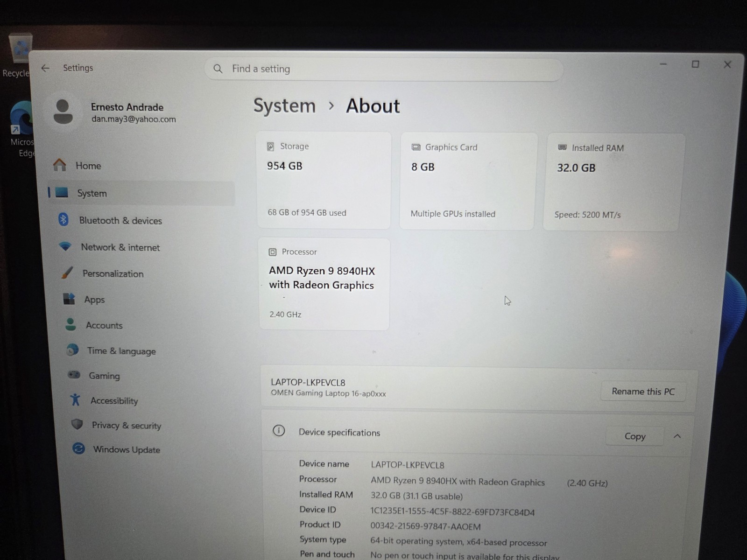Screen dimensions: 747x560
Task: Click the System monitor icon
Action: click(x=62, y=192)
